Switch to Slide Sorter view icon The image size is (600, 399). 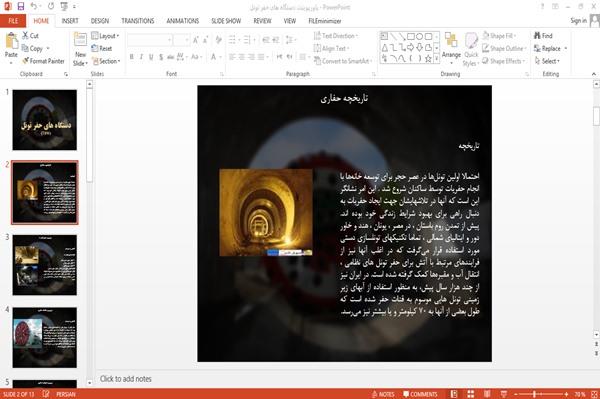pos(471,394)
